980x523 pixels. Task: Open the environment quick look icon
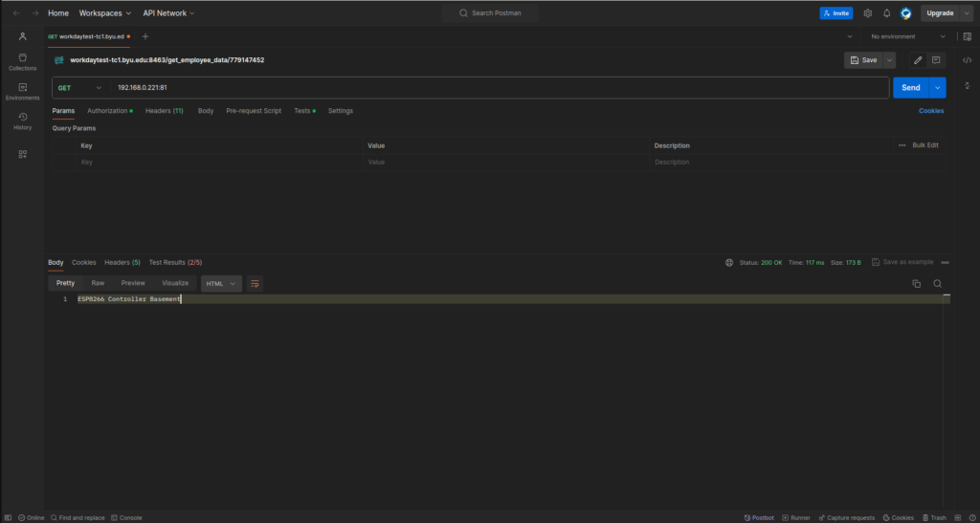968,37
